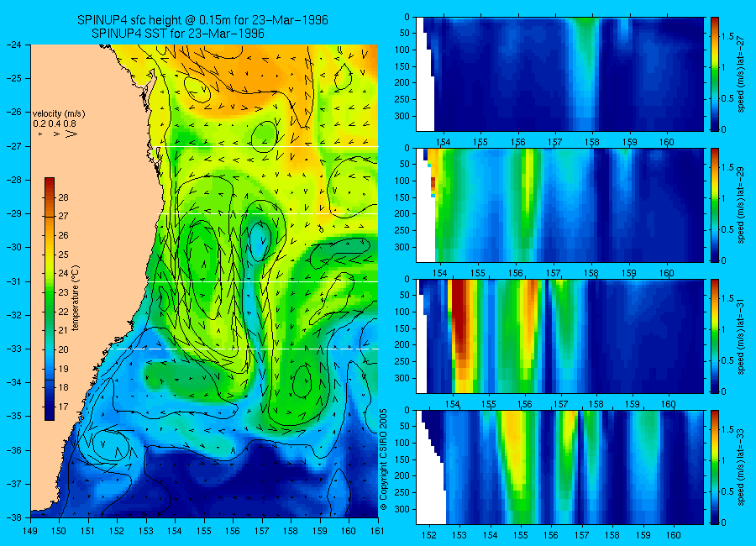Click the 23 tick on the temperature scale
Viewport: 756px width, 546px height.
(63, 292)
